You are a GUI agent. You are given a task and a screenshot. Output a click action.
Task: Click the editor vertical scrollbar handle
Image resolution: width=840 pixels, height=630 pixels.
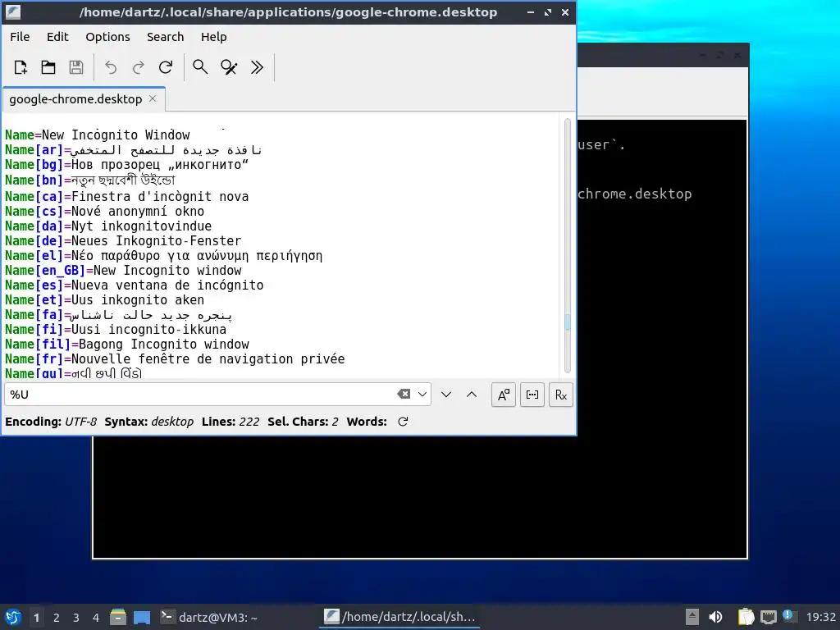(568, 322)
